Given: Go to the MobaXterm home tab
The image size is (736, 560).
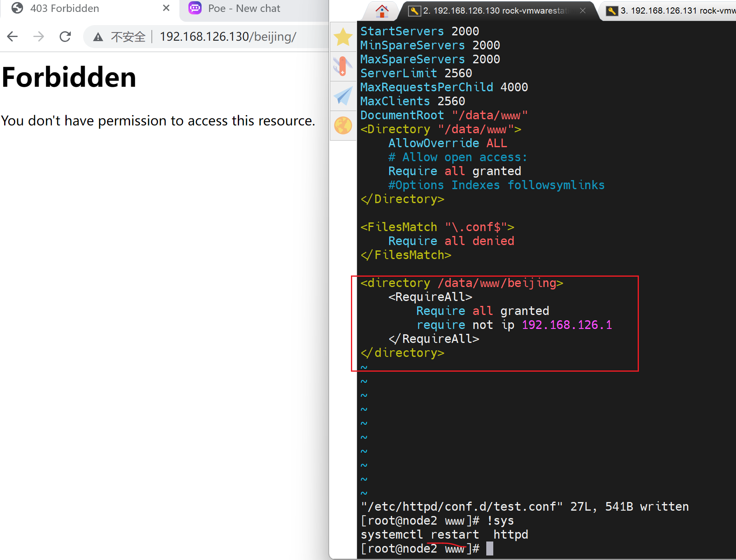Looking at the screenshot, I should tap(382, 11).
